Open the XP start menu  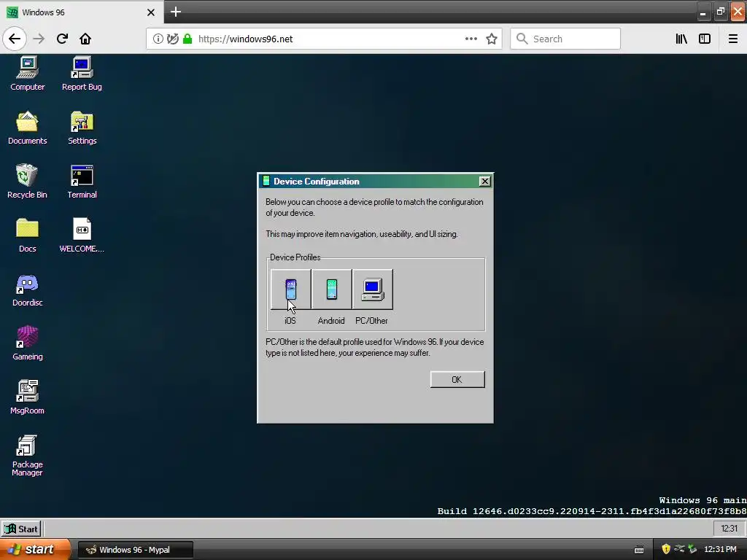tap(35, 549)
